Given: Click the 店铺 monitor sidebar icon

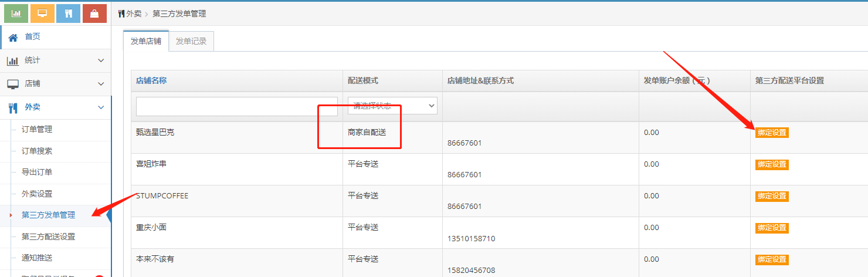Looking at the screenshot, I should [x=13, y=84].
